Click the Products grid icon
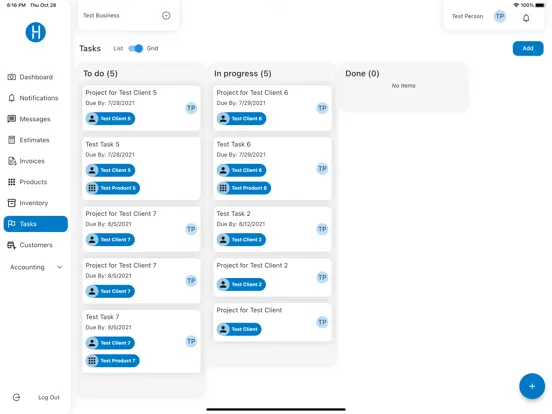The width and height of the screenshot is (552, 414). [x=12, y=182]
